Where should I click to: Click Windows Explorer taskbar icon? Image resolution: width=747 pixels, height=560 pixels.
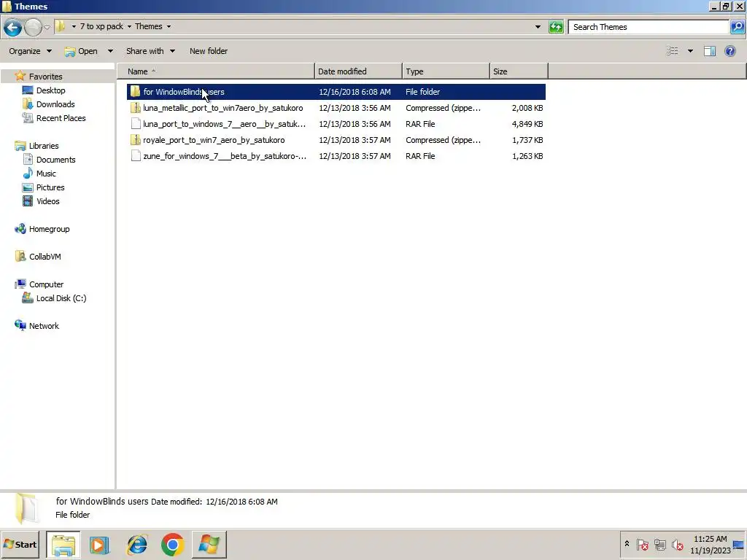pyautogui.click(x=63, y=544)
